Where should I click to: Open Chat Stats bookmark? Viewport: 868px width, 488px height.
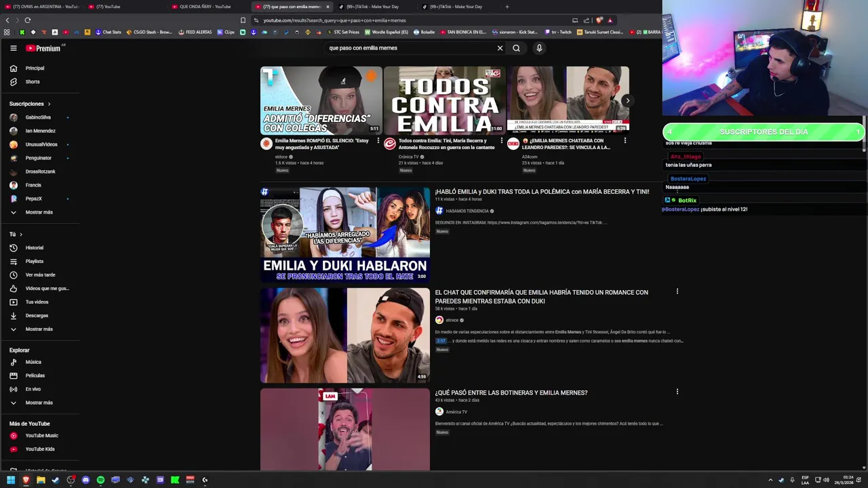click(x=108, y=32)
